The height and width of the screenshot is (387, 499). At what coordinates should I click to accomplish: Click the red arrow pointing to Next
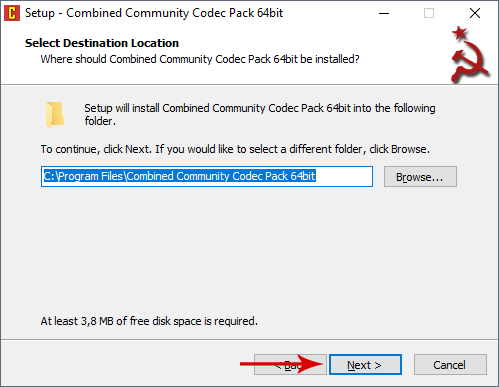[x=282, y=364]
